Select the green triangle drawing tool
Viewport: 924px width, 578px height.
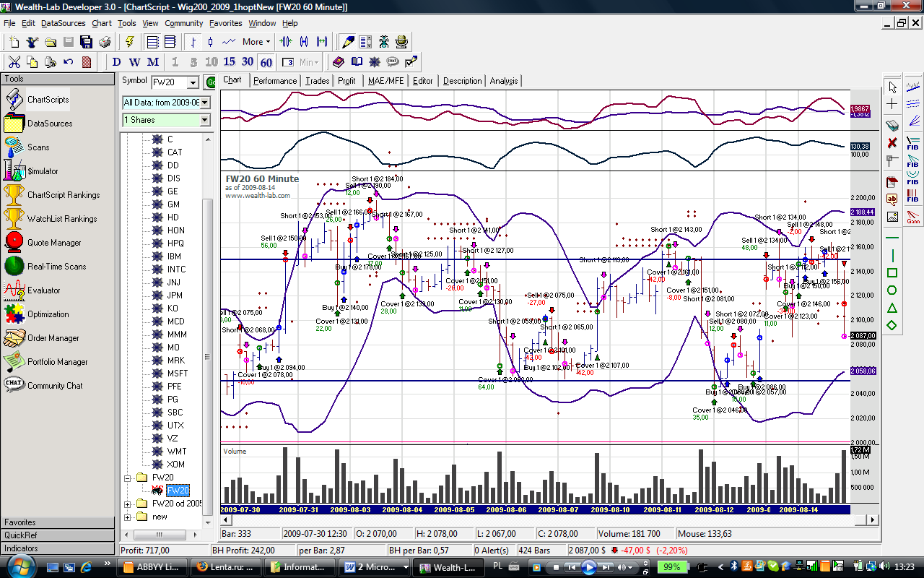892,309
